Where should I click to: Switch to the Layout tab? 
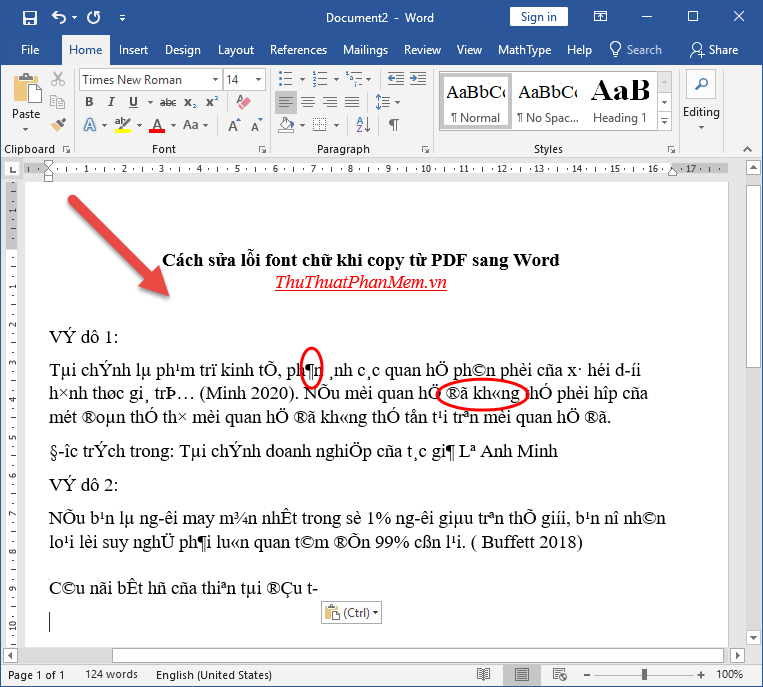point(236,50)
